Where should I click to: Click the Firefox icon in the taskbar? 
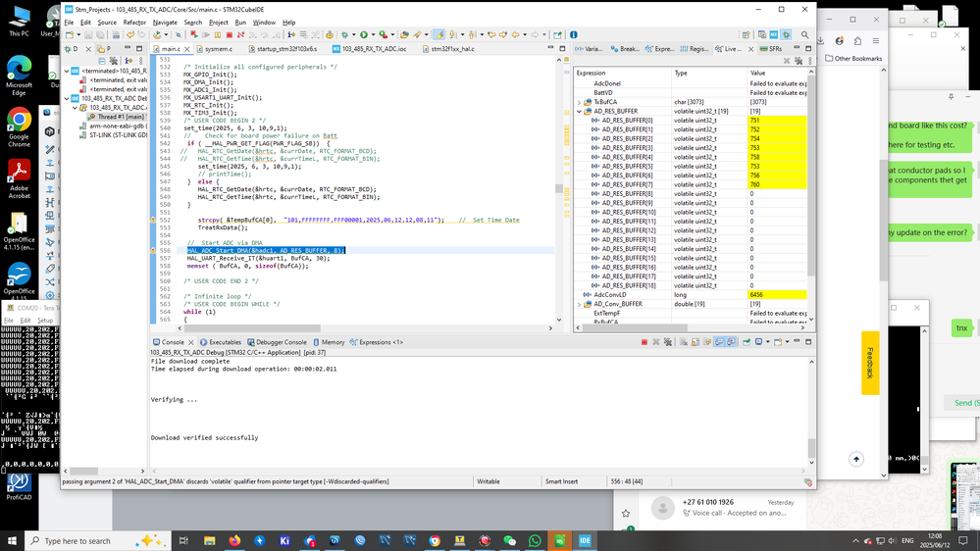pyautogui.click(x=234, y=540)
